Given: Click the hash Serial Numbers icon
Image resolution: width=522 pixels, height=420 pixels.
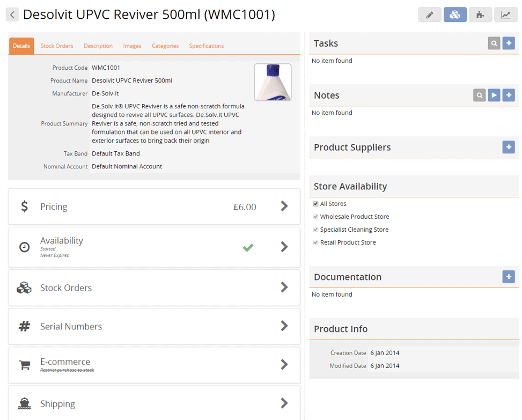Looking at the screenshot, I should pyautogui.click(x=24, y=326).
